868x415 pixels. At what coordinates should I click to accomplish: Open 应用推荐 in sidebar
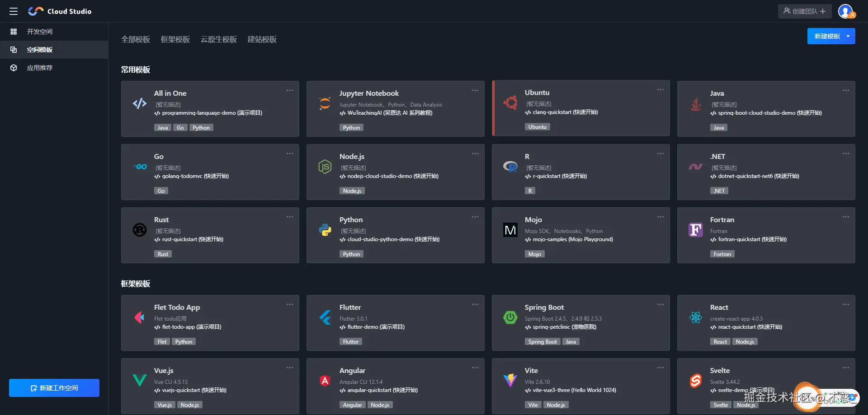54,68
